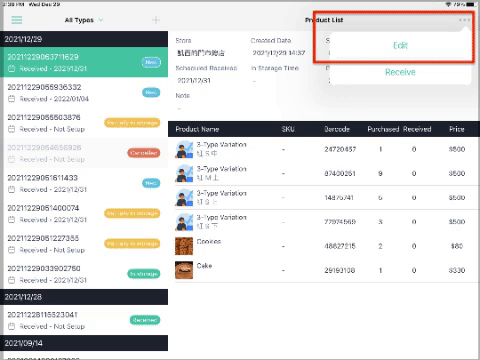The image size is (480, 360).
Task: Open the hamburger menu icon
Action: pyautogui.click(x=17, y=20)
